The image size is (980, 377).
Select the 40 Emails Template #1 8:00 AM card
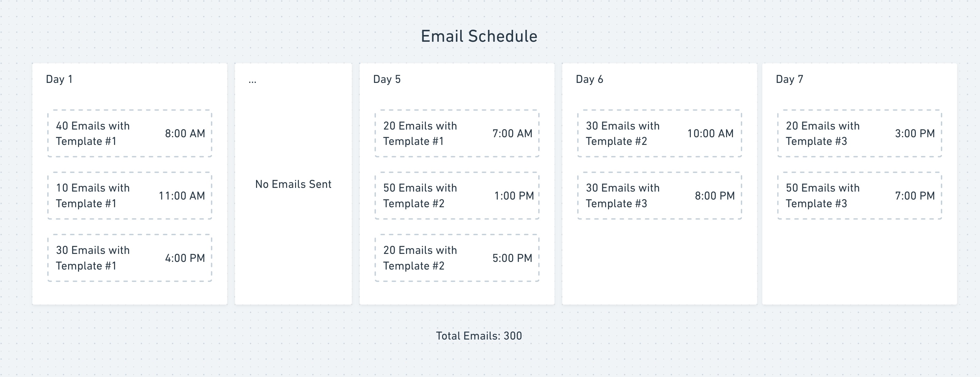point(130,134)
